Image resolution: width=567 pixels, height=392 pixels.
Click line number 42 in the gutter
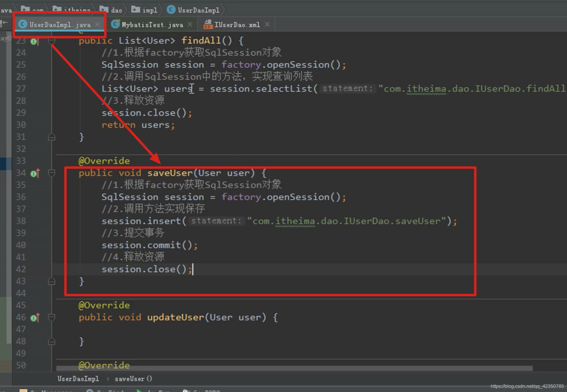[21, 269]
